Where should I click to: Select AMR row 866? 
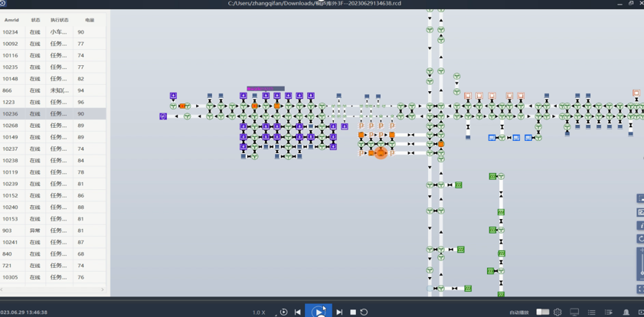(x=52, y=90)
